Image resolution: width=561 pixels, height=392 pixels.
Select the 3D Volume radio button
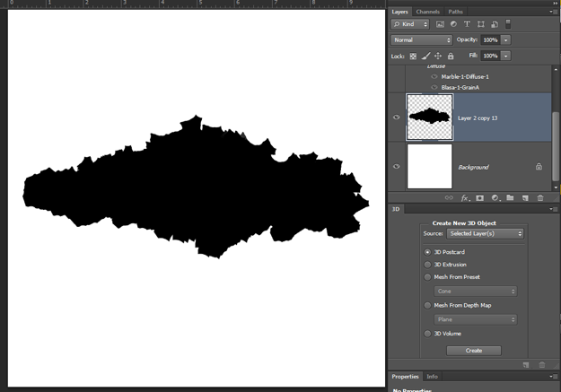(x=427, y=334)
